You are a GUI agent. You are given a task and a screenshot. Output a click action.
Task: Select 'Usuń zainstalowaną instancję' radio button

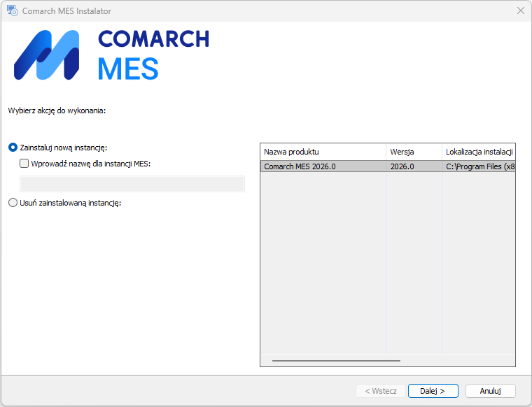click(x=13, y=203)
